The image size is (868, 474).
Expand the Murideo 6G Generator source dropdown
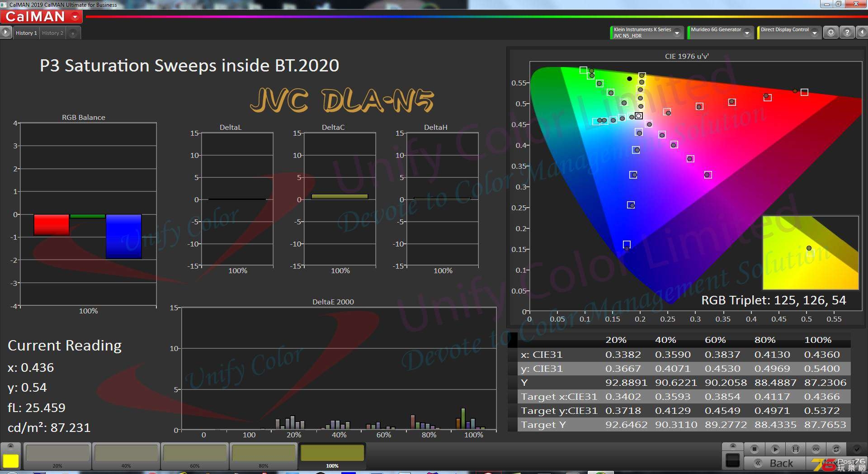747,33
